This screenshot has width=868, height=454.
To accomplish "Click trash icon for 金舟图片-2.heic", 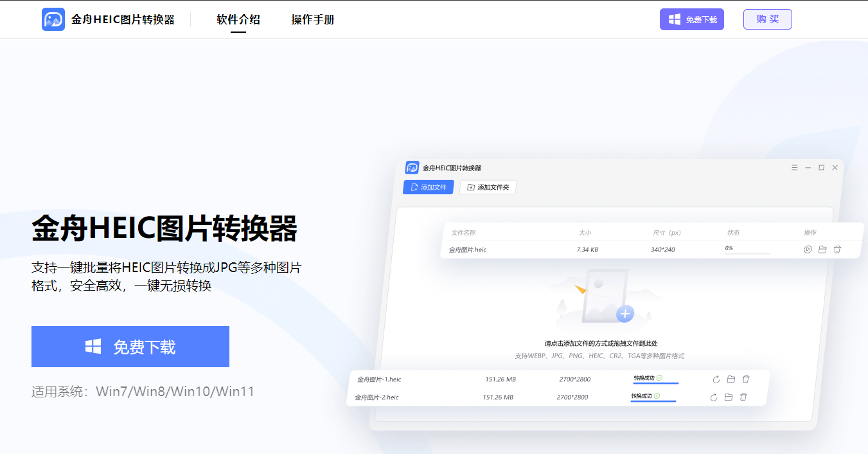I will 743,397.
